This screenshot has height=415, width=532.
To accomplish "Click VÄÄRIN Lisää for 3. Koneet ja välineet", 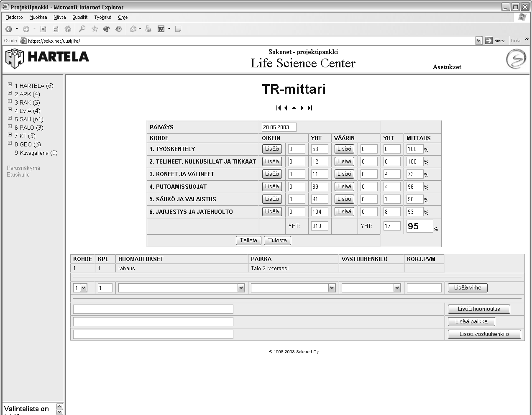I will point(344,174).
